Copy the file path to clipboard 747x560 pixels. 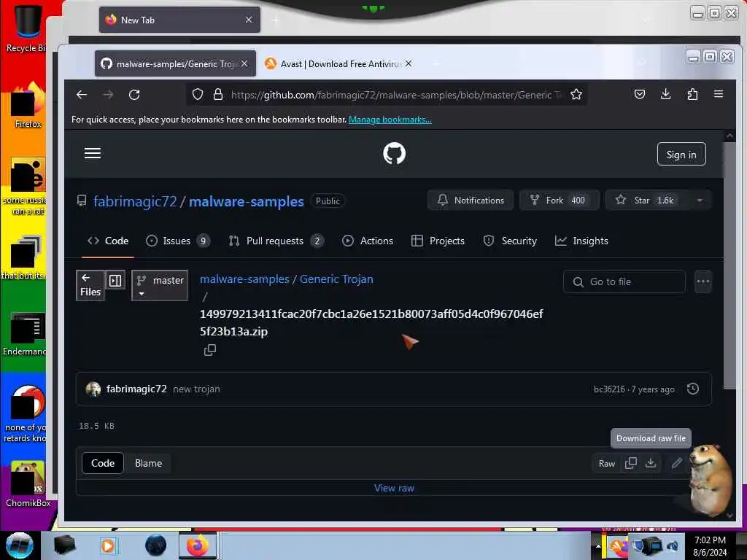209,350
